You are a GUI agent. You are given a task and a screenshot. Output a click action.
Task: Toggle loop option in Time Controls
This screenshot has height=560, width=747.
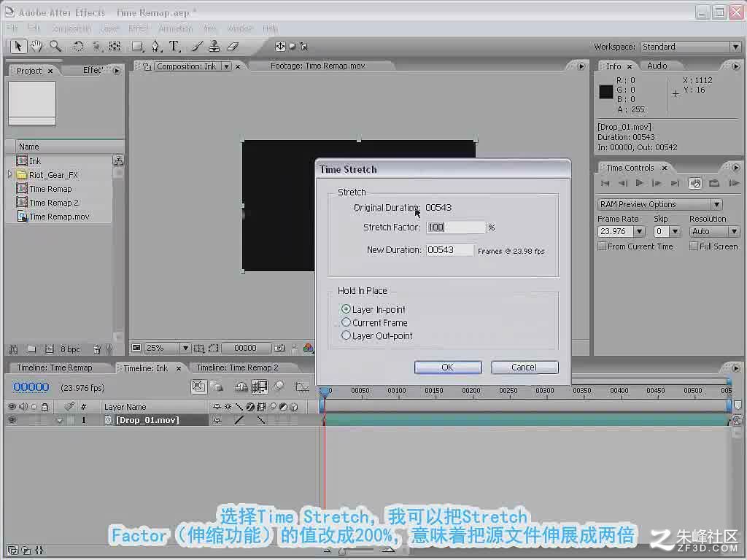pyautogui.click(x=713, y=183)
